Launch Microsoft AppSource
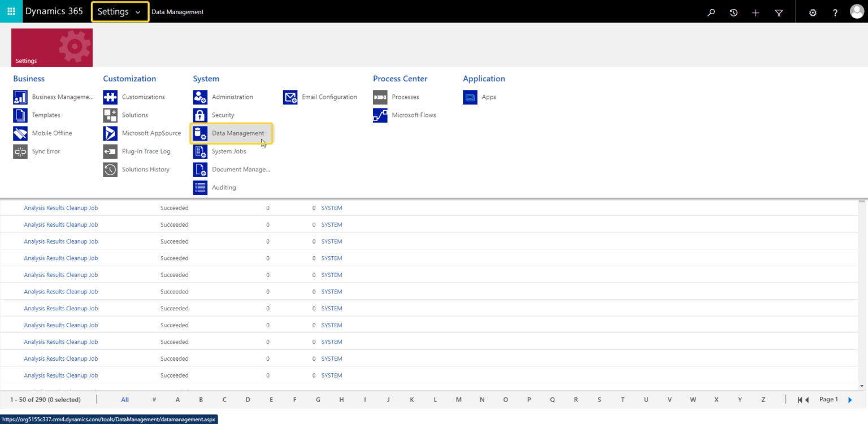Screen dimensions: 868x424 point(151,133)
